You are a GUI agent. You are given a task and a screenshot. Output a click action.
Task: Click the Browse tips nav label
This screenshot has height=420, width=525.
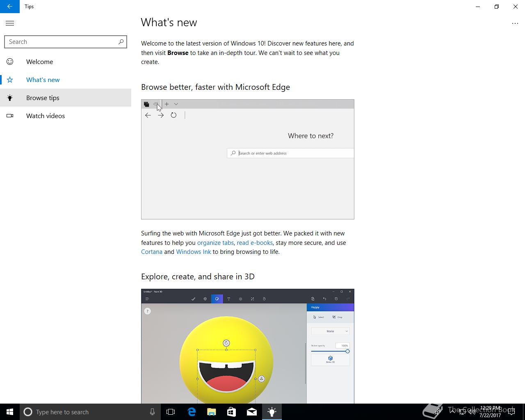tap(43, 98)
